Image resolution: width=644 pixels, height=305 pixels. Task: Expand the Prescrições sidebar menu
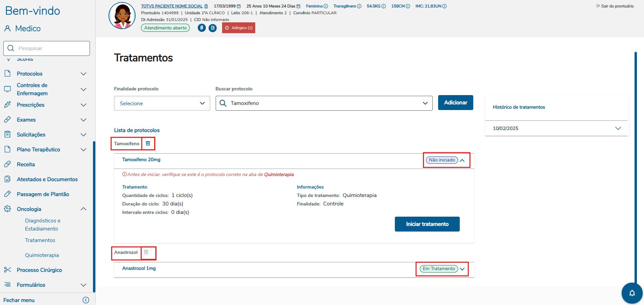click(84, 105)
